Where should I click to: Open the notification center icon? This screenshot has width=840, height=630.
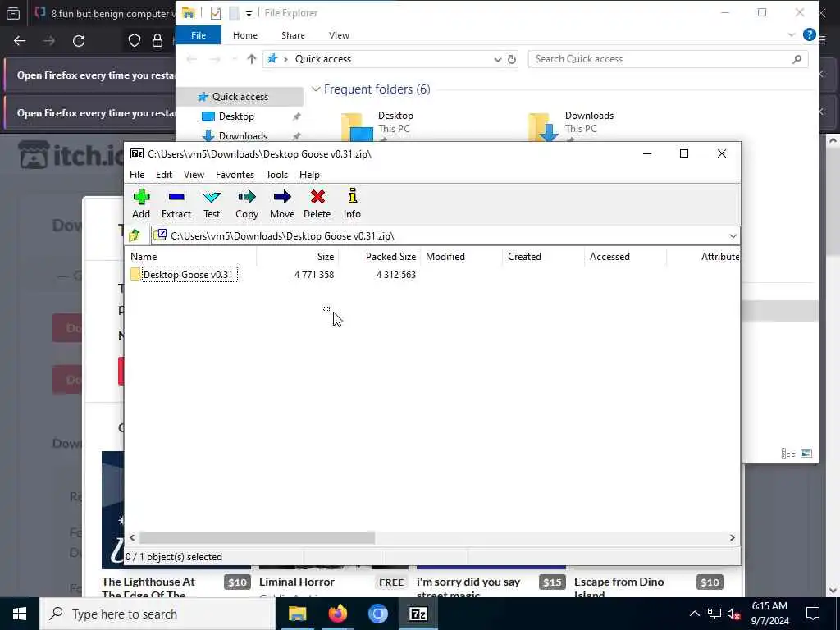813,614
